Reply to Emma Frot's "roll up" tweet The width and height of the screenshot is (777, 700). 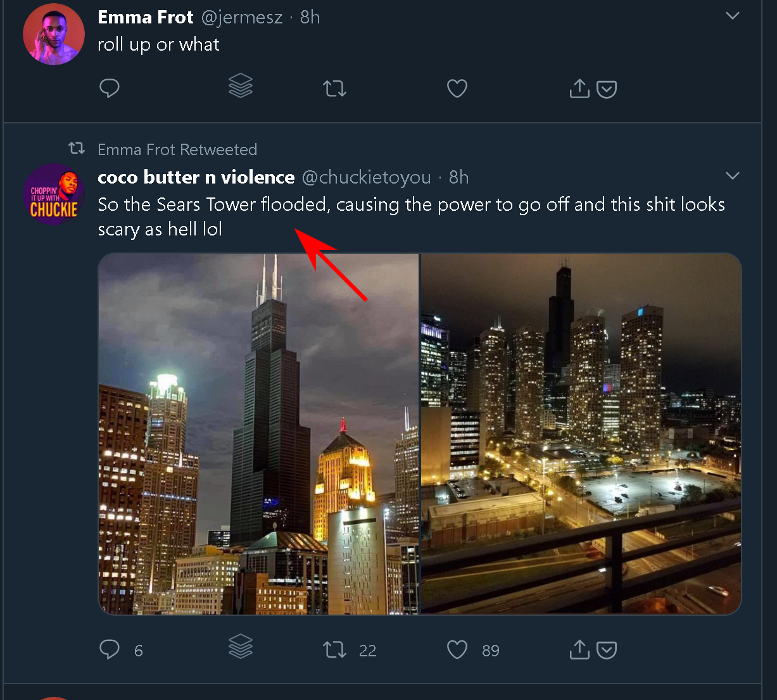point(110,88)
